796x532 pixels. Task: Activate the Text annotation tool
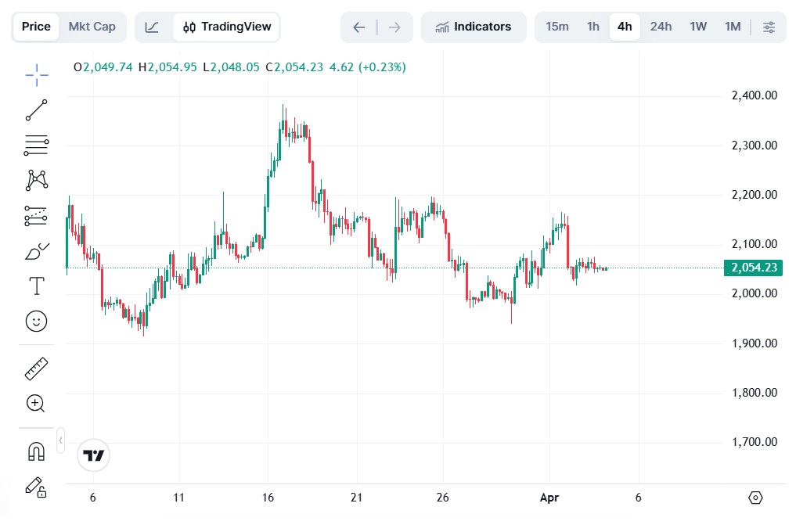coord(37,286)
